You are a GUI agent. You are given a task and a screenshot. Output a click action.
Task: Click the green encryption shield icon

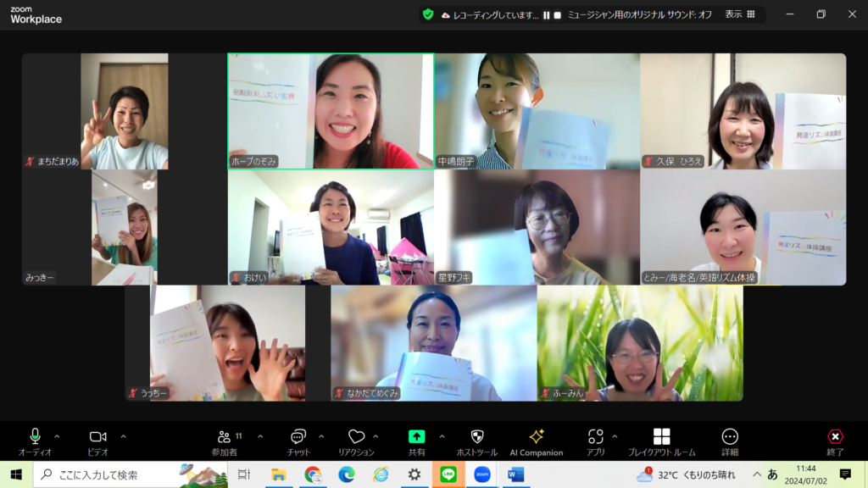[x=428, y=14]
